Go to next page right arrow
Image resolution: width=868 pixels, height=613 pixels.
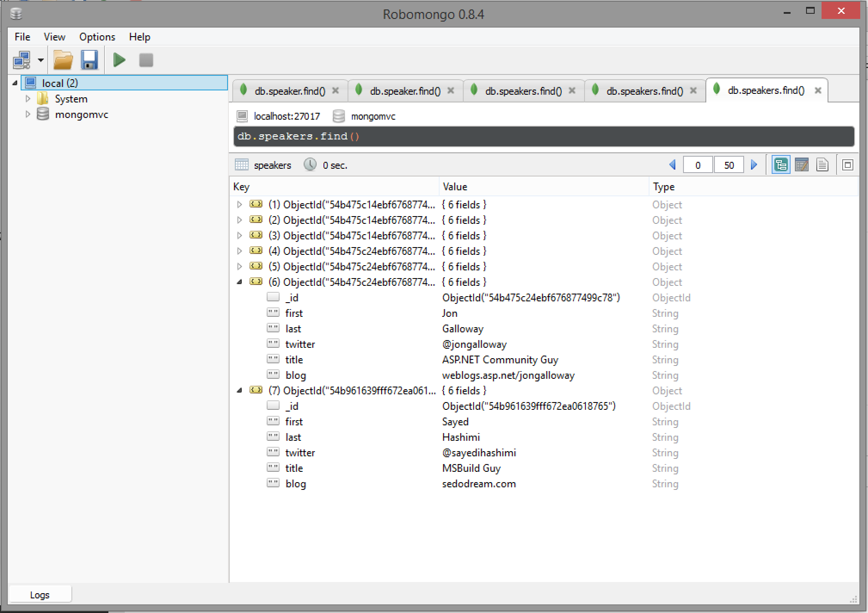click(x=754, y=165)
